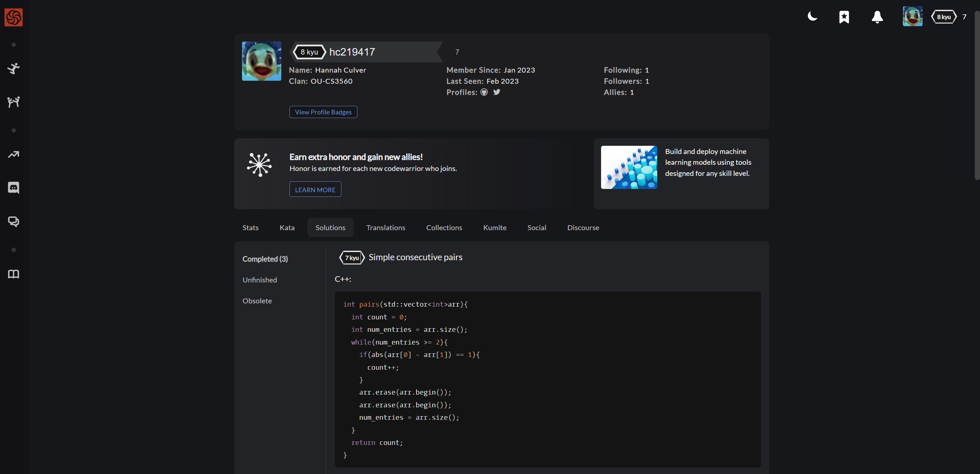This screenshot has width=980, height=474.
Task: Open the Docs book sidebar icon
Action: point(13,274)
